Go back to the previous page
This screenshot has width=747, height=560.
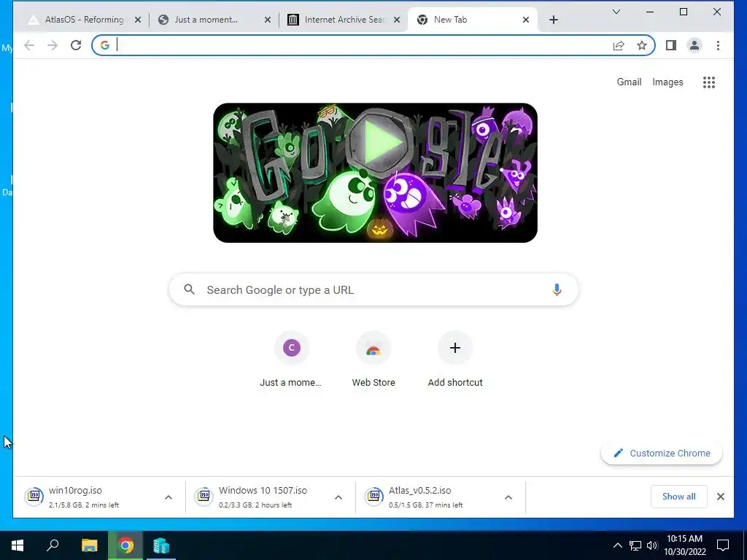29,45
